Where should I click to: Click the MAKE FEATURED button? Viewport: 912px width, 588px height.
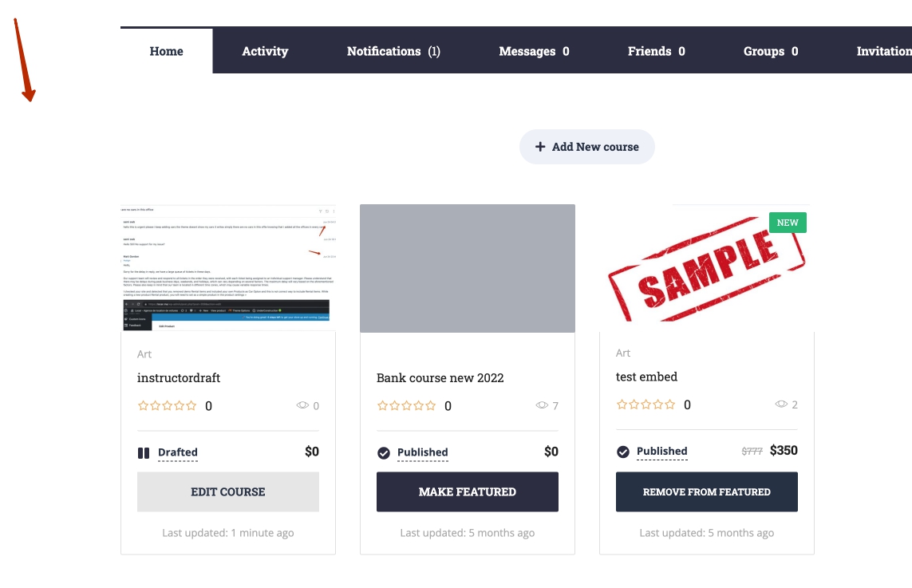tap(468, 491)
